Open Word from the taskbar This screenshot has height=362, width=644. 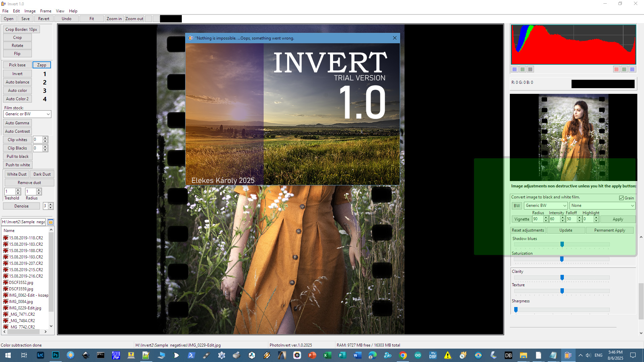coord(358,355)
